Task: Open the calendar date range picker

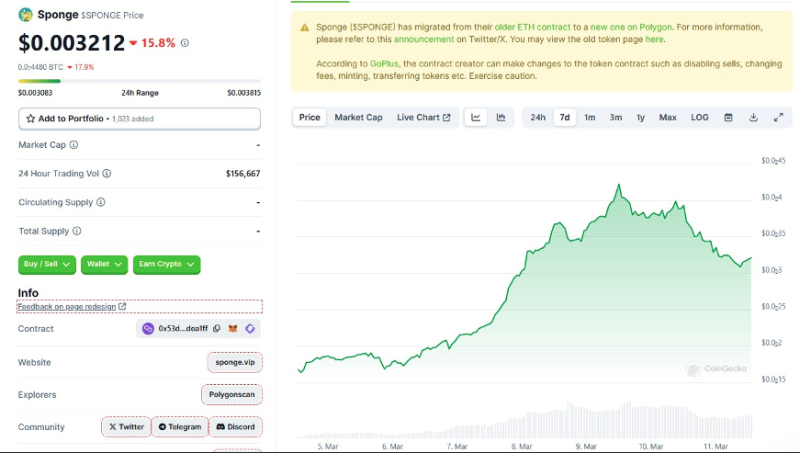Action: tap(728, 117)
